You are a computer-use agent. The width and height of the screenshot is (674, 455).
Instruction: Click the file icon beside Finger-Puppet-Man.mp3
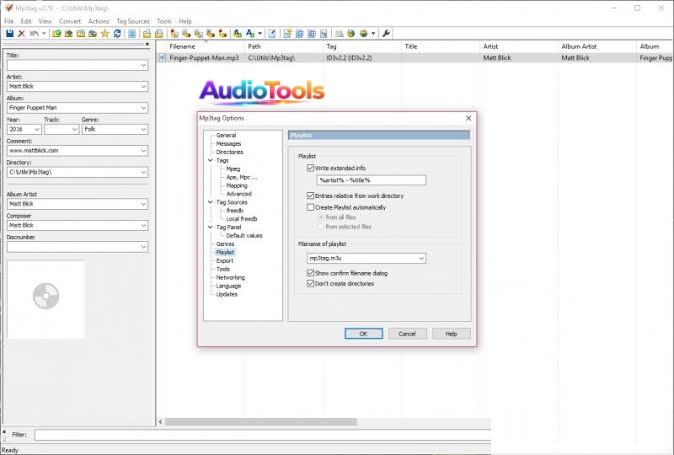coord(162,58)
